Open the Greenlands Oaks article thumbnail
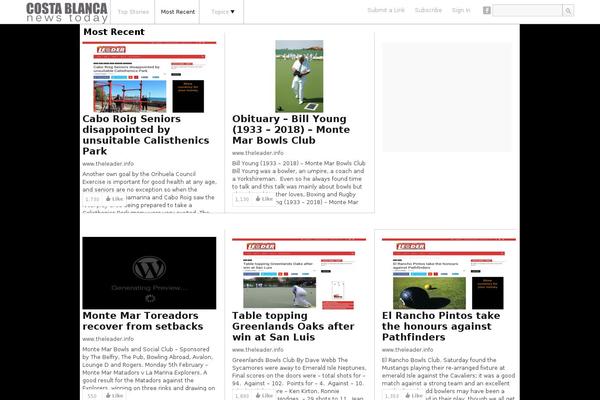This screenshot has height=400, width=600. coord(299,273)
